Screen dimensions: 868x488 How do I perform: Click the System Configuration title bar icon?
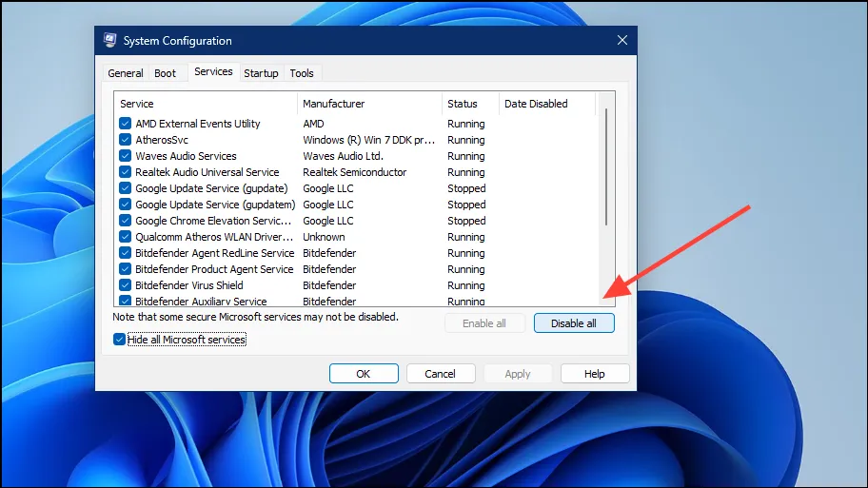coord(109,40)
